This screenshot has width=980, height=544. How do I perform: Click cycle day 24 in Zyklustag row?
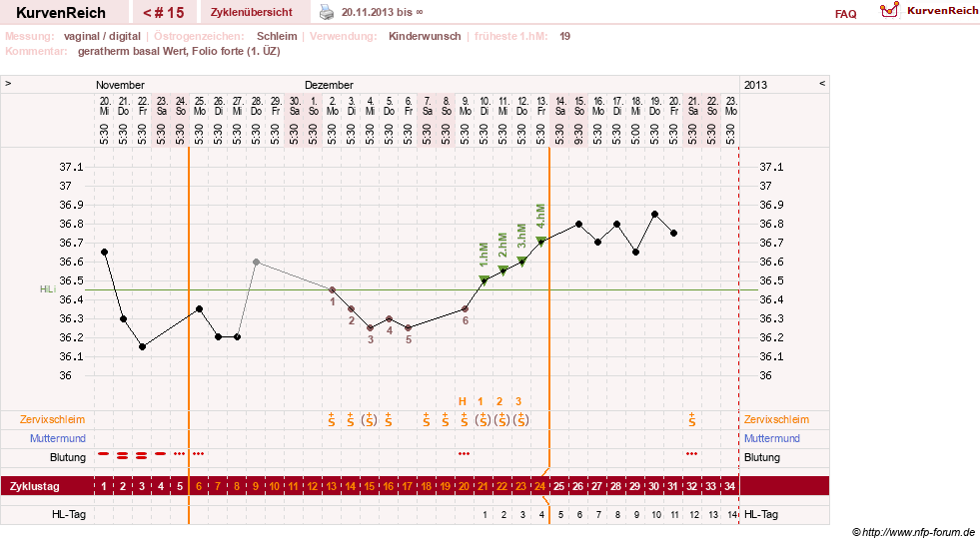(540, 486)
